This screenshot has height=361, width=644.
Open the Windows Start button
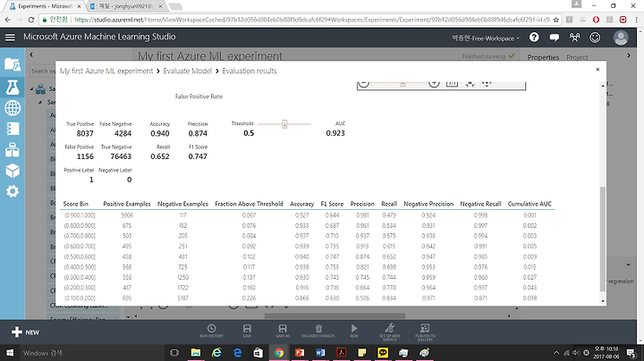click(10, 353)
